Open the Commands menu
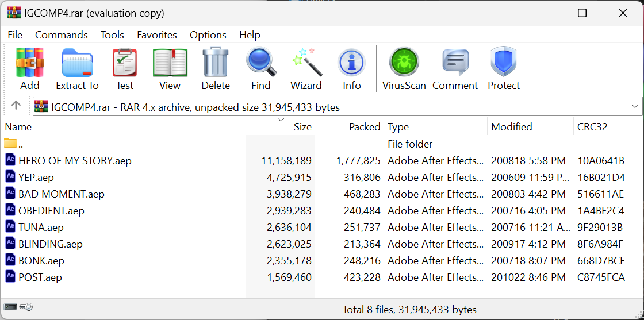 (x=61, y=35)
